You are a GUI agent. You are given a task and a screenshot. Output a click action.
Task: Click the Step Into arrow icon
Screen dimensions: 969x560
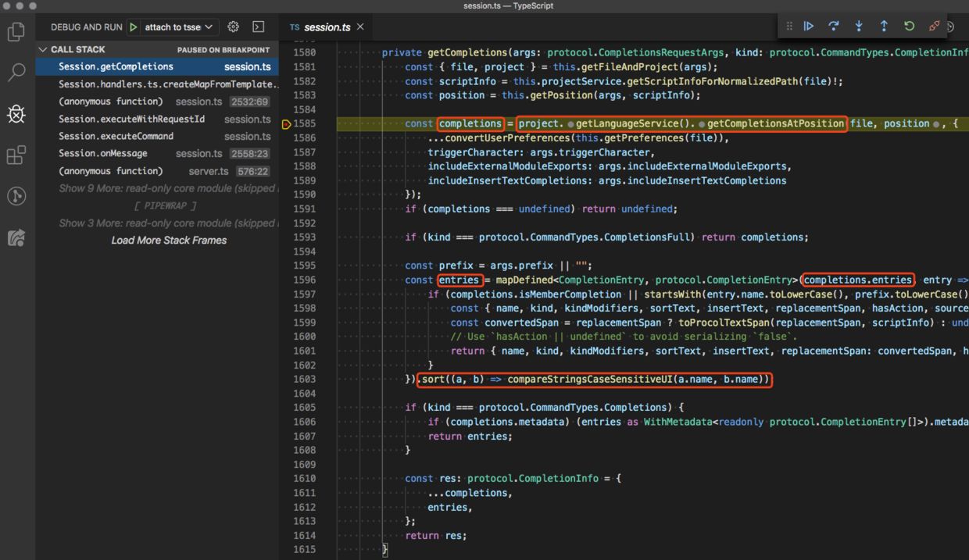click(x=859, y=27)
